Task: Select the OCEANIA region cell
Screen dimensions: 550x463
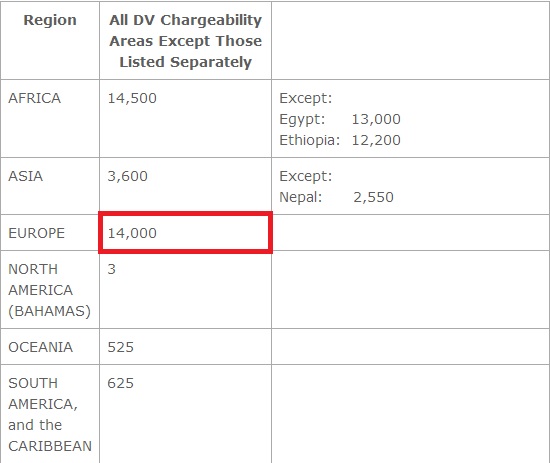Action: 50,347
